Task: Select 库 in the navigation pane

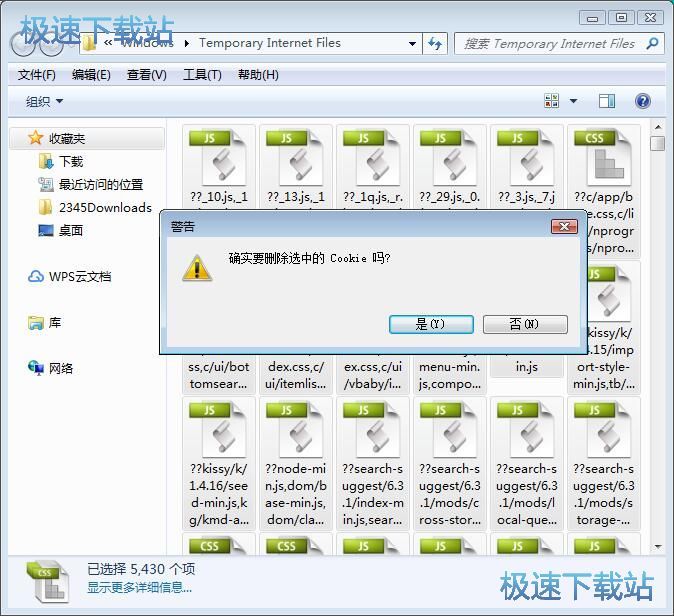Action: [x=55, y=322]
